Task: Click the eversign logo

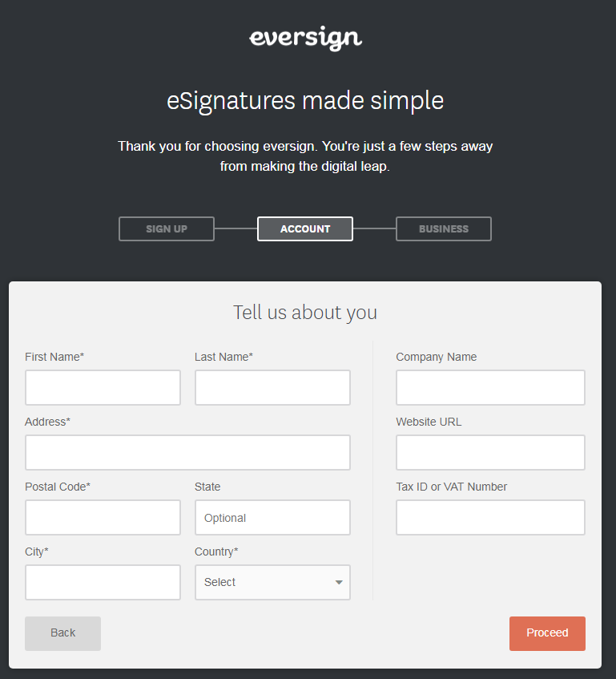Action: (305, 38)
